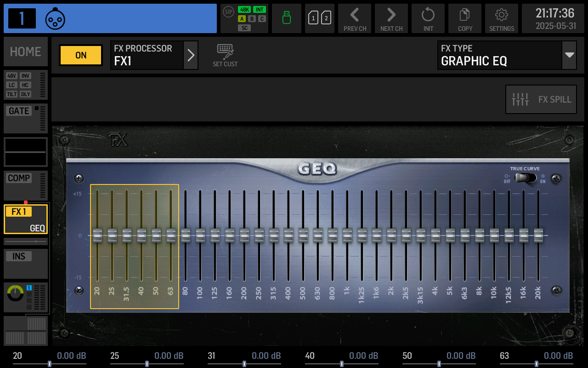Select the FX 1 GEQ slot

click(x=25, y=219)
